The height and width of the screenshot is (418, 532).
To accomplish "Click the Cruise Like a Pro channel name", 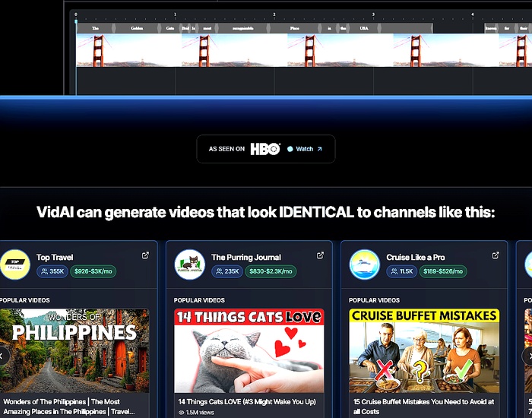I will pos(415,257).
